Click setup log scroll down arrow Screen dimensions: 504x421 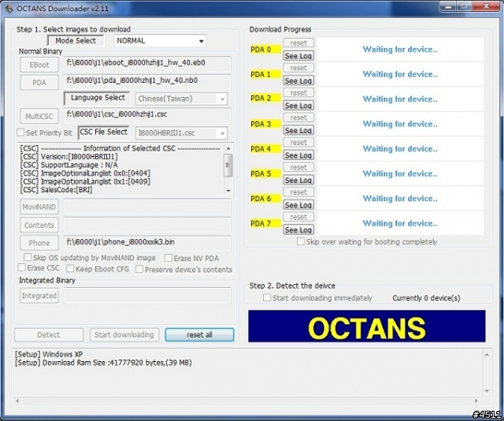pos(487,391)
